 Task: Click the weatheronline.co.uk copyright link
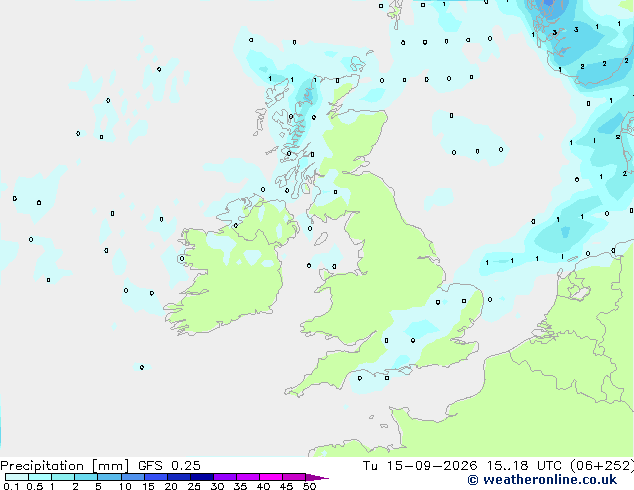tap(542, 480)
